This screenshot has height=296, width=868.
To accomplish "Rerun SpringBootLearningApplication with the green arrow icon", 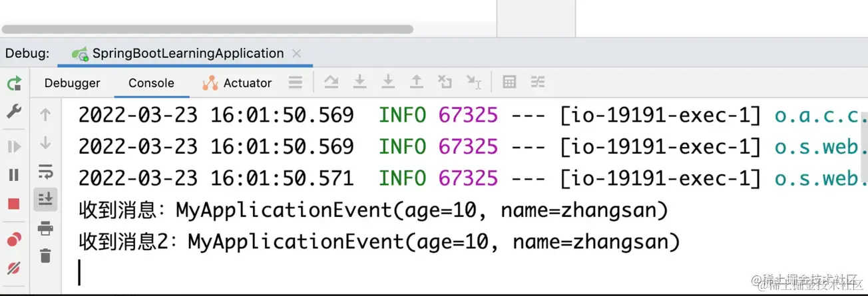I will (14, 84).
